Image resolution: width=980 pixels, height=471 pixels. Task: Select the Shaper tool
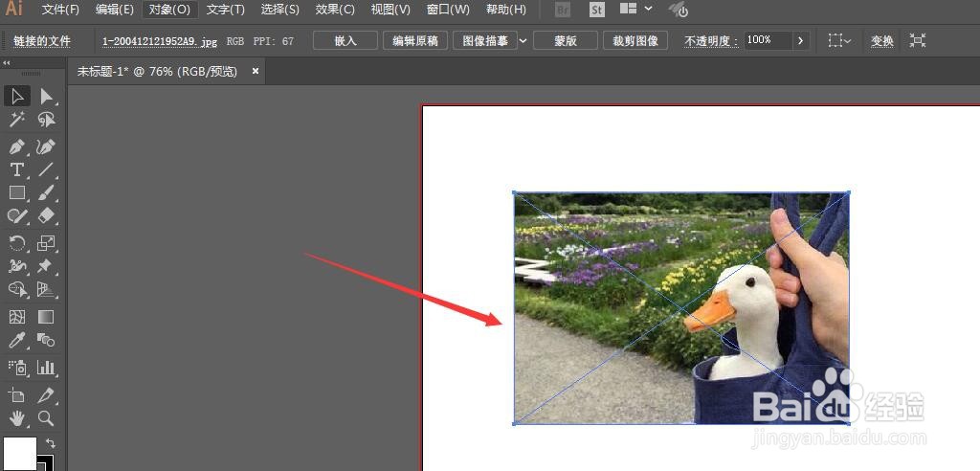click(x=17, y=216)
